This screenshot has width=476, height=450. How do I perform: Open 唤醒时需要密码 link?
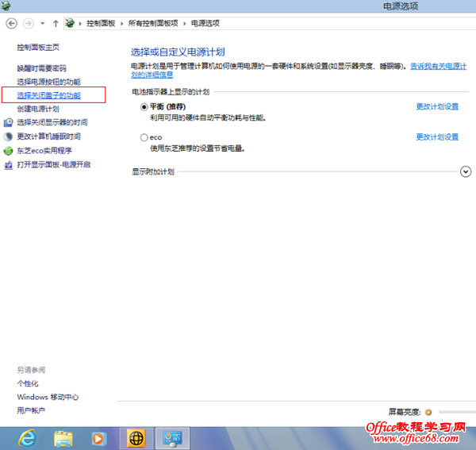[x=41, y=68]
